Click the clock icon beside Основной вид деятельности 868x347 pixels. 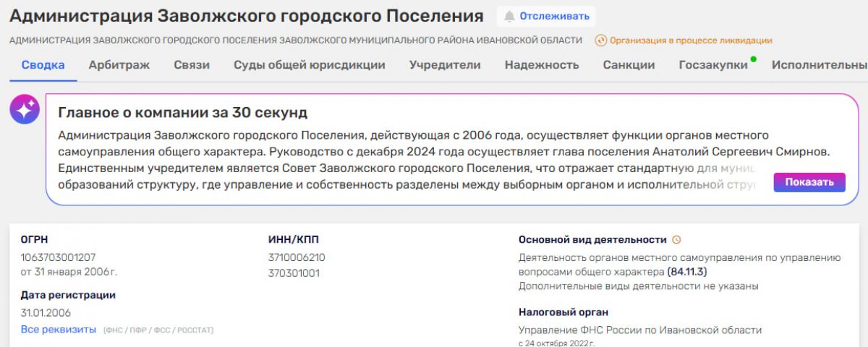[677, 240]
